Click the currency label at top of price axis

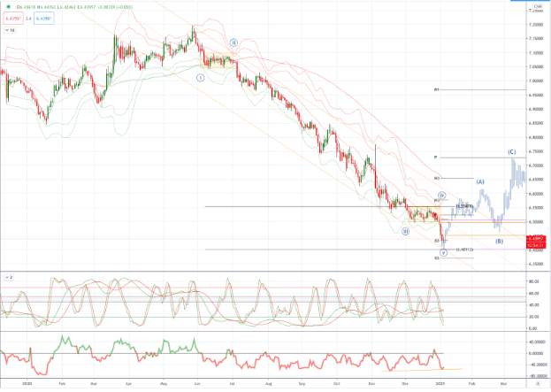point(538,6)
